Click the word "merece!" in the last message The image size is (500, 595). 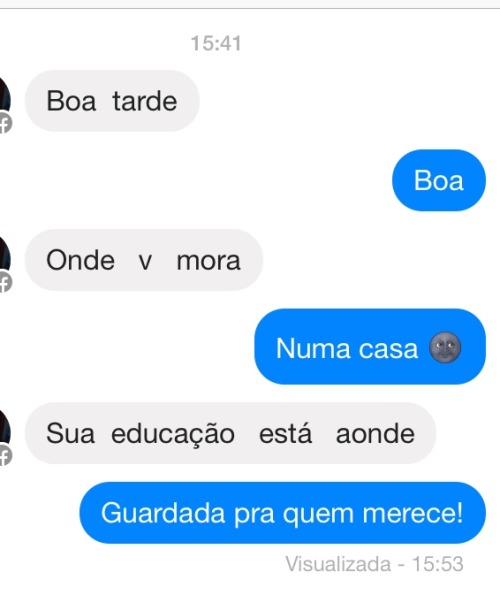click(x=413, y=513)
